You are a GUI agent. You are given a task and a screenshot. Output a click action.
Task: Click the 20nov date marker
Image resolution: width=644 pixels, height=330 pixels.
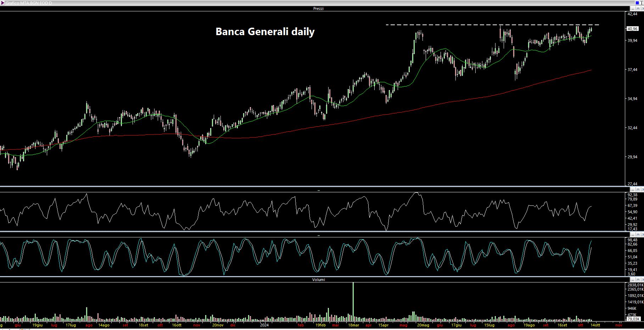(218, 325)
